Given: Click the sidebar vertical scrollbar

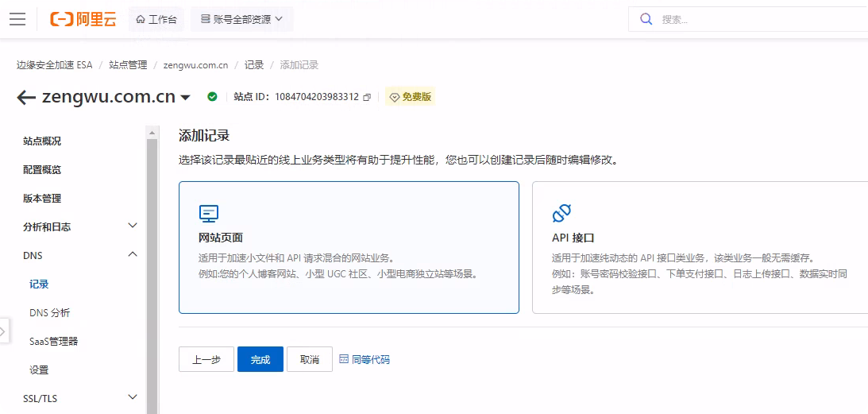Looking at the screenshot, I should pos(152,270).
